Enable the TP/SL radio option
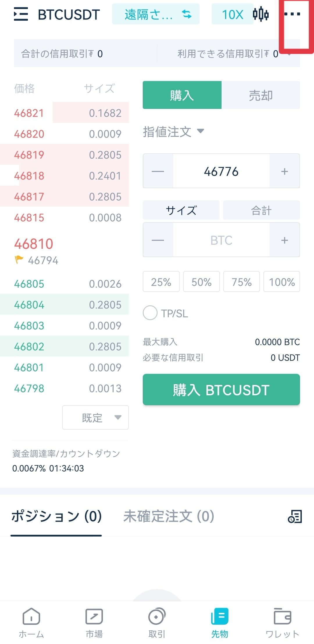314x644 pixels. pyautogui.click(x=150, y=313)
